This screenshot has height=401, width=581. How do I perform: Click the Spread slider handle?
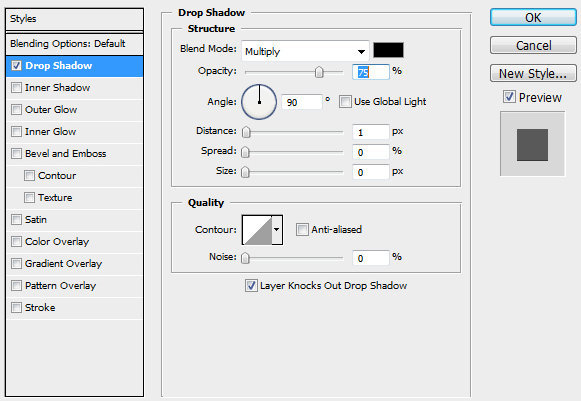pyautogui.click(x=245, y=152)
